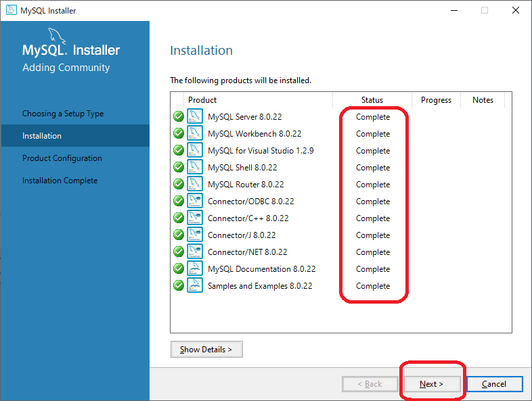The image size is (532, 401).
Task: Click green checkmark beside MySQL Documentation 8.0.22
Action: [x=179, y=269]
